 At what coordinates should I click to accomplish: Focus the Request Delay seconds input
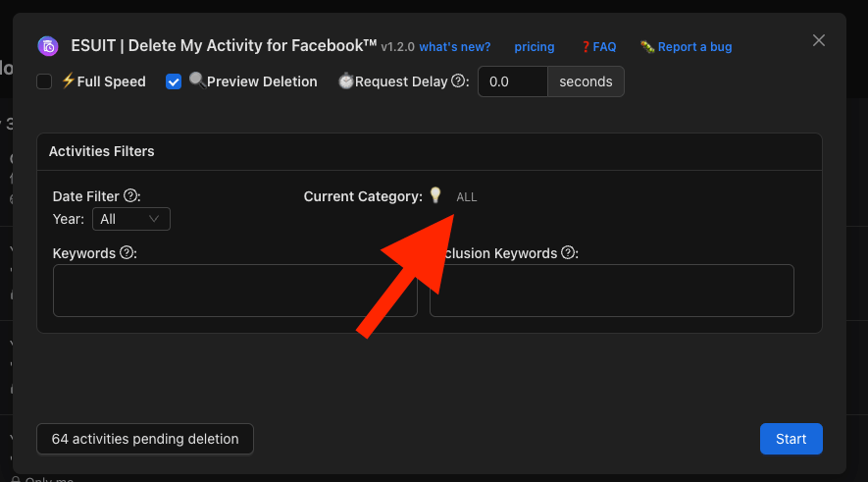[x=512, y=81]
